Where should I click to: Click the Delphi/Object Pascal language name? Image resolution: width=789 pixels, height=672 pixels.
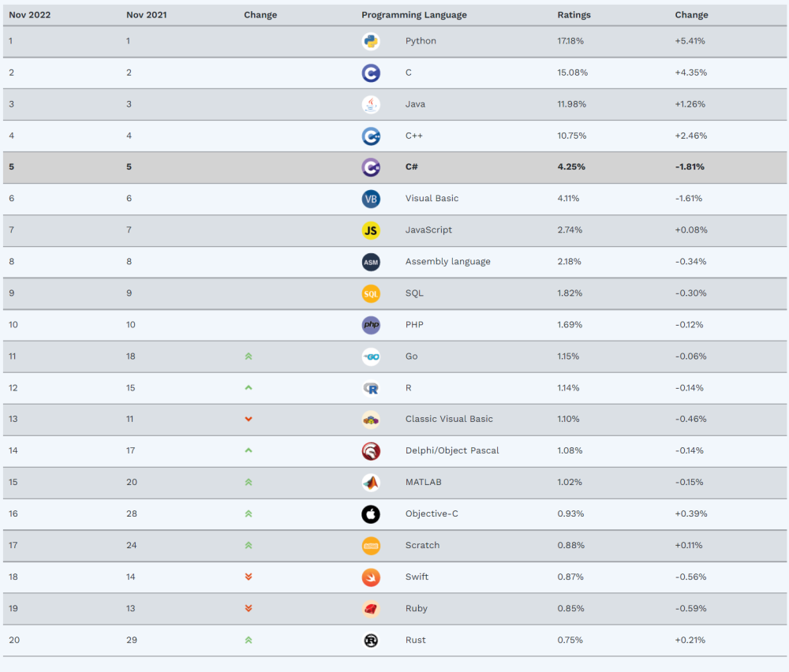tap(451, 451)
